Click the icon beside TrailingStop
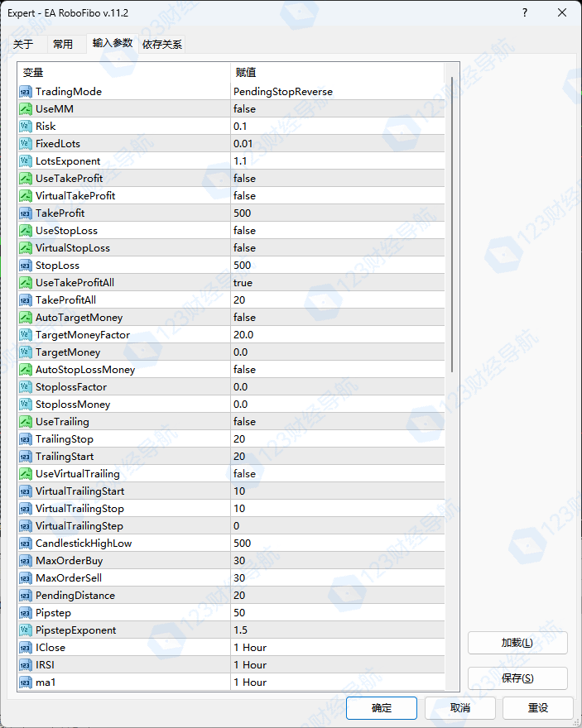This screenshot has height=728, width=582. [26, 439]
